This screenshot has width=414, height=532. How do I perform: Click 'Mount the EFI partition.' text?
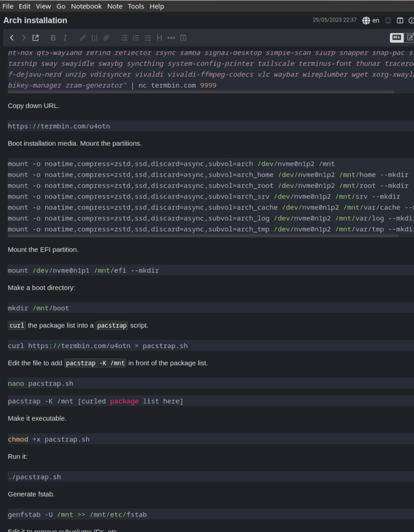point(43,250)
